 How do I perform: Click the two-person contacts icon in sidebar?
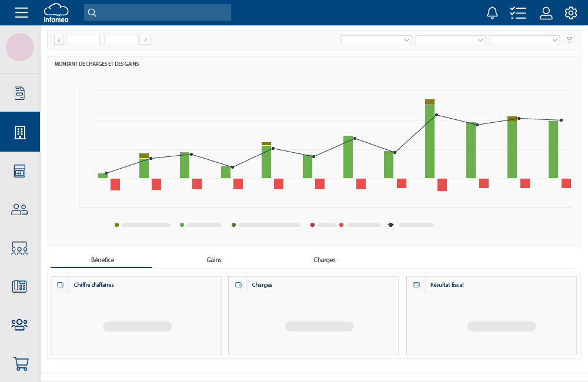coord(19,209)
